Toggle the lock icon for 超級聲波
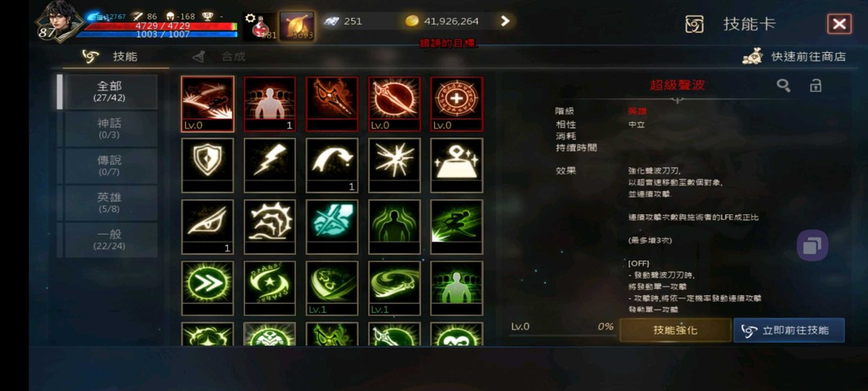The width and height of the screenshot is (868, 391). point(815,85)
